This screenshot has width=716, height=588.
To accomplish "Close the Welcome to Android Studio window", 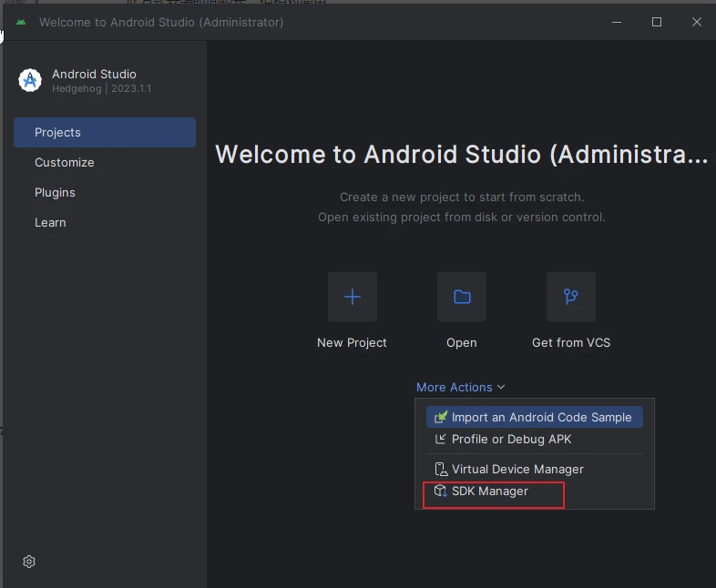I will tap(696, 22).
